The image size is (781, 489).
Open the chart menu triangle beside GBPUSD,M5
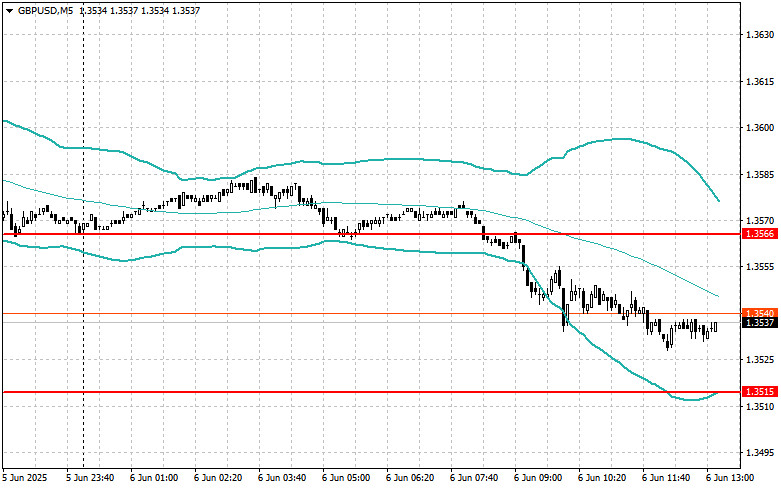[9, 10]
